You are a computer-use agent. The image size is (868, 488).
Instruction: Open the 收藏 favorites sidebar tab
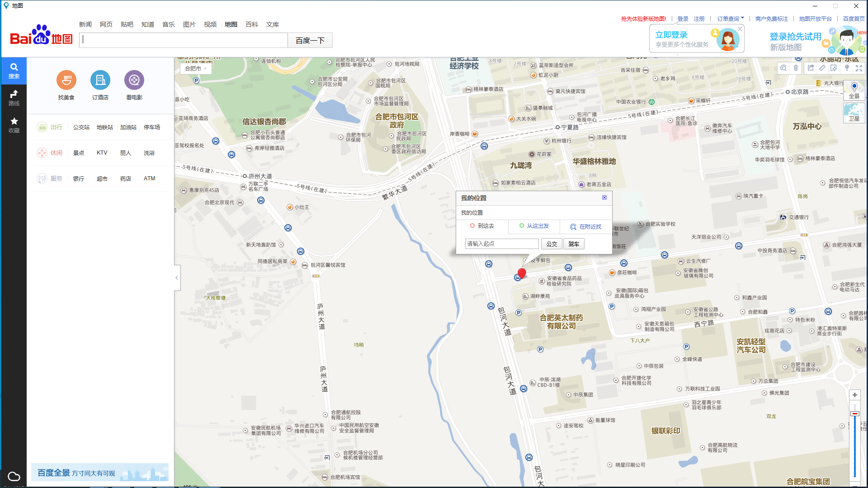pyautogui.click(x=14, y=125)
